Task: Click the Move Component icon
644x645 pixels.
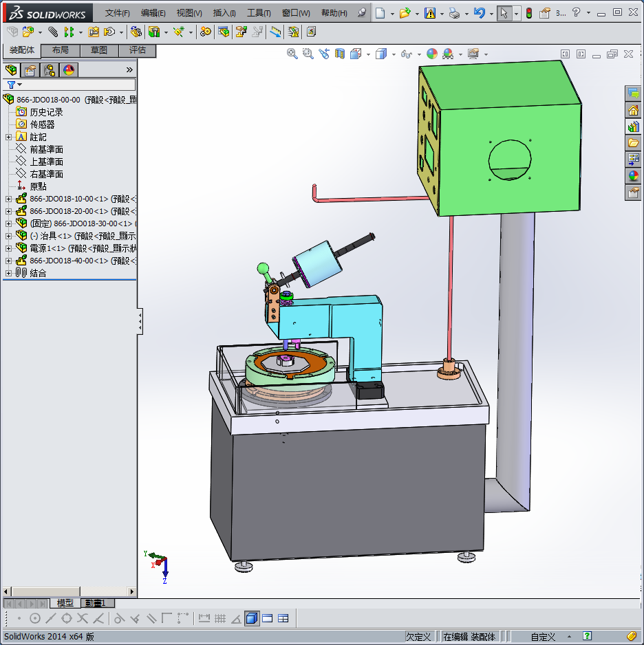Action: (x=109, y=32)
